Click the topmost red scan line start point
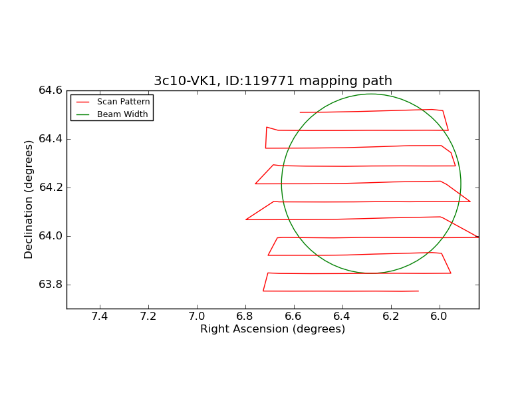532x399 pixels. pyautogui.click(x=301, y=112)
